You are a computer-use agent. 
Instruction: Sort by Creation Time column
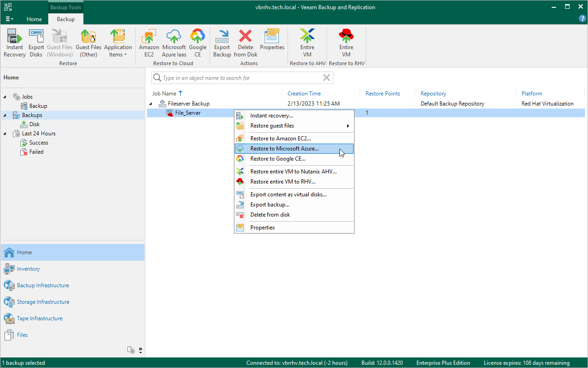[304, 94]
